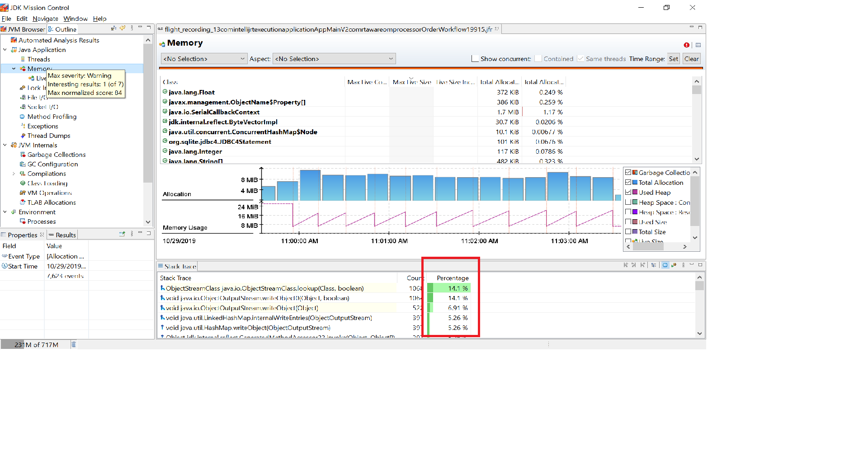The width and height of the screenshot is (868, 461).
Task: Toggle tree view in Stack Trace toolbar
Action: [x=654, y=265]
